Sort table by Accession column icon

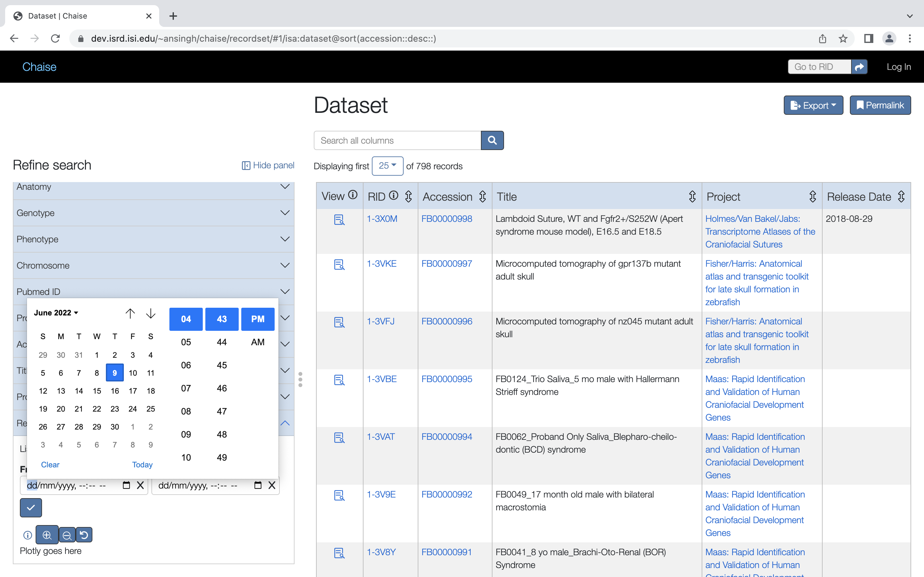(483, 197)
